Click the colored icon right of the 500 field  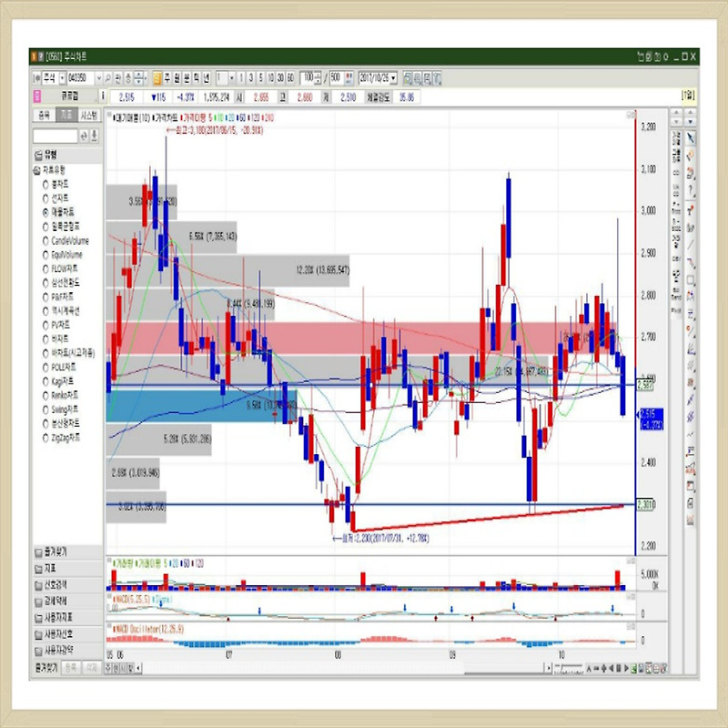(x=349, y=78)
